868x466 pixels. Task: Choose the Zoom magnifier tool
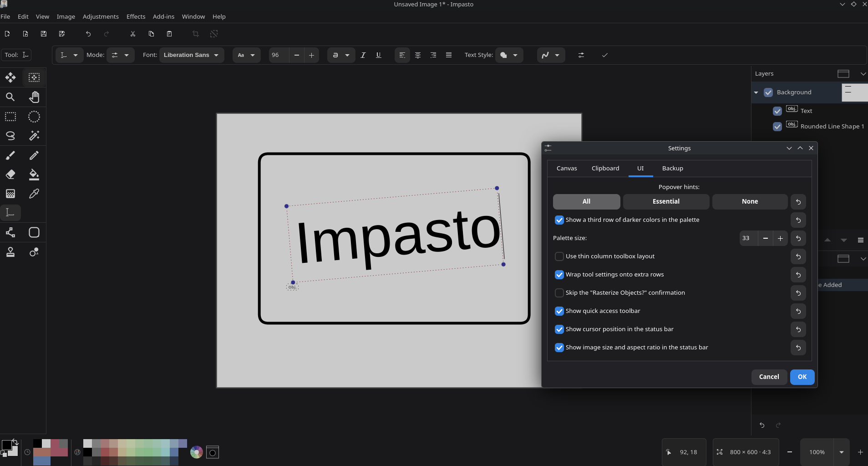[x=10, y=97]
